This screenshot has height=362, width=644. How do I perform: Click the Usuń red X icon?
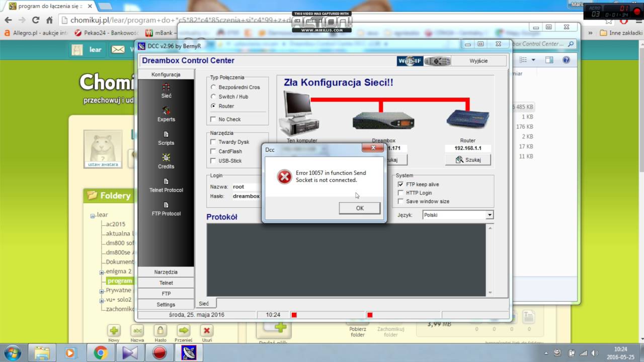(206, 330)
